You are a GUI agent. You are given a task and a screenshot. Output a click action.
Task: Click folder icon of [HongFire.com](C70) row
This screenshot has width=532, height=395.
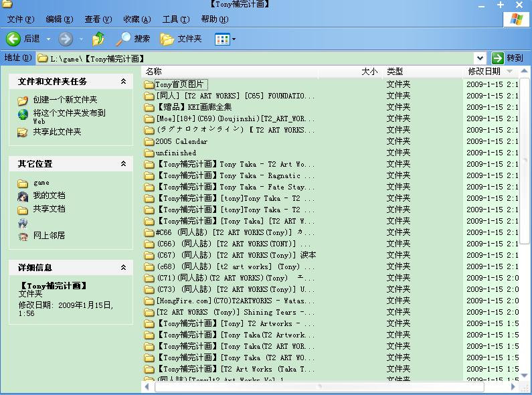coord(149,301)
